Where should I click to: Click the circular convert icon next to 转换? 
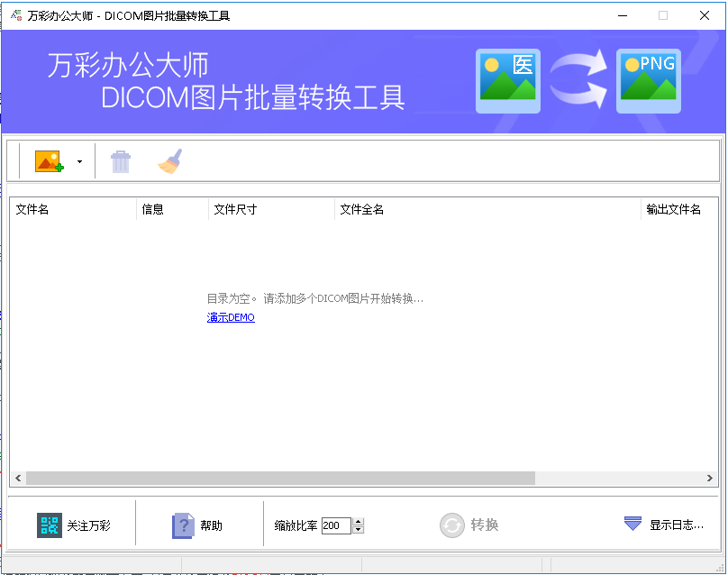click(452, 525)
